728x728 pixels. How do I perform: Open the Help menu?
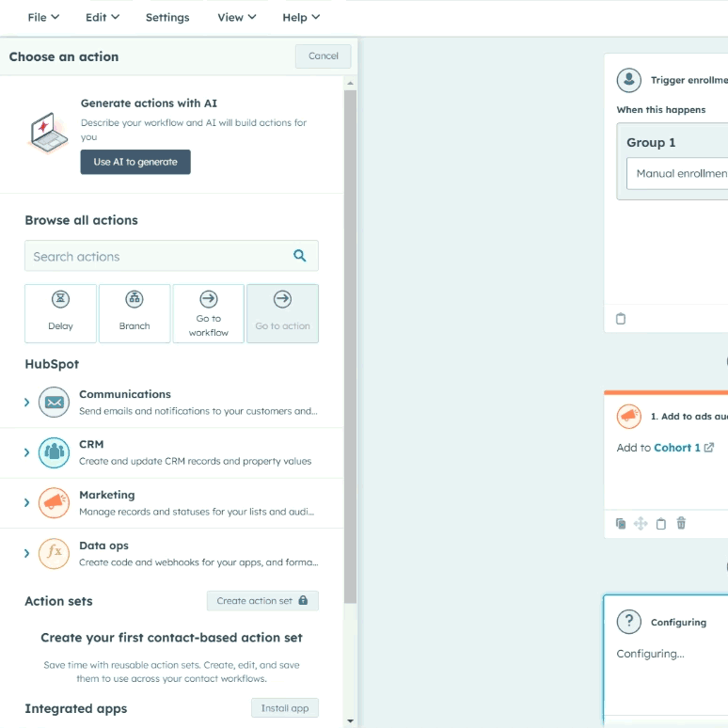(301, 17)
